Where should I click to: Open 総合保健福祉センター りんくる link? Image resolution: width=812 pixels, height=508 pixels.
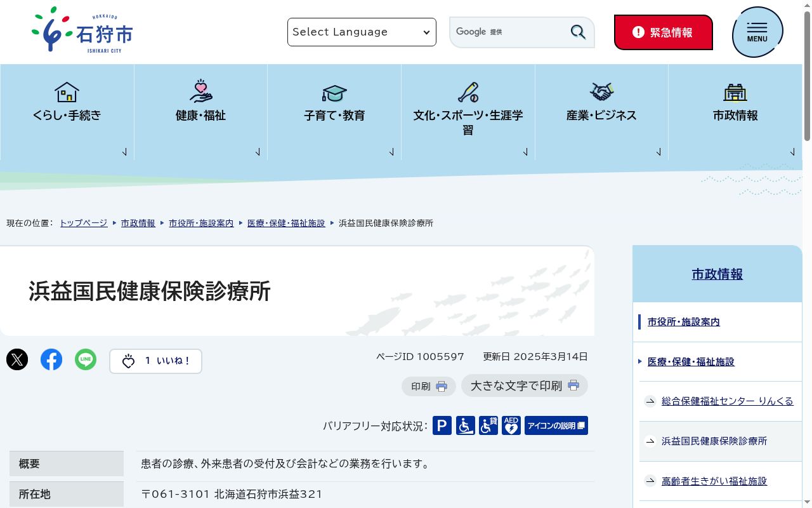click(x=728, y=401)
